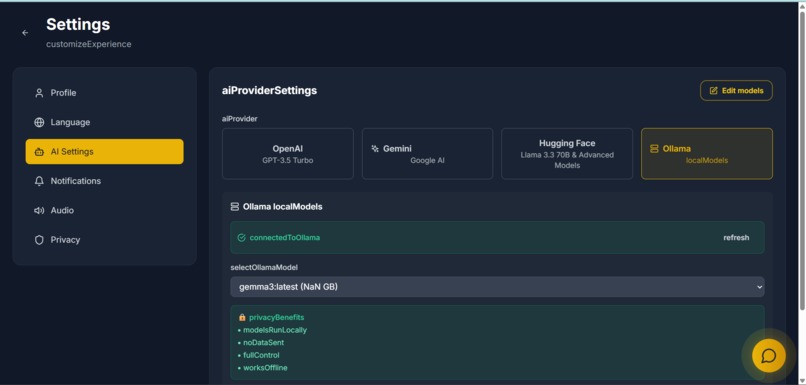Click the privacyBenefits lock icon

(242, 317)
